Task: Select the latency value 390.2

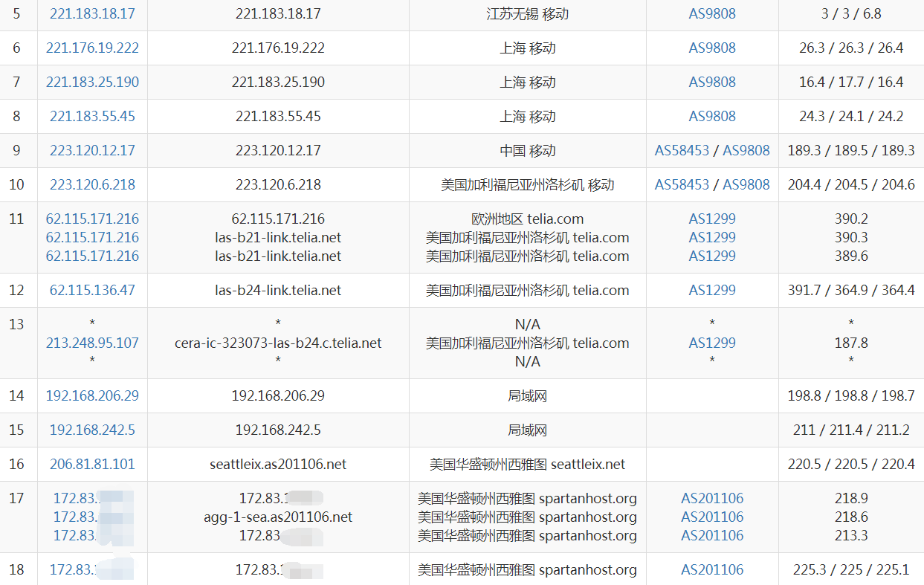Action: tap(851, 219)
